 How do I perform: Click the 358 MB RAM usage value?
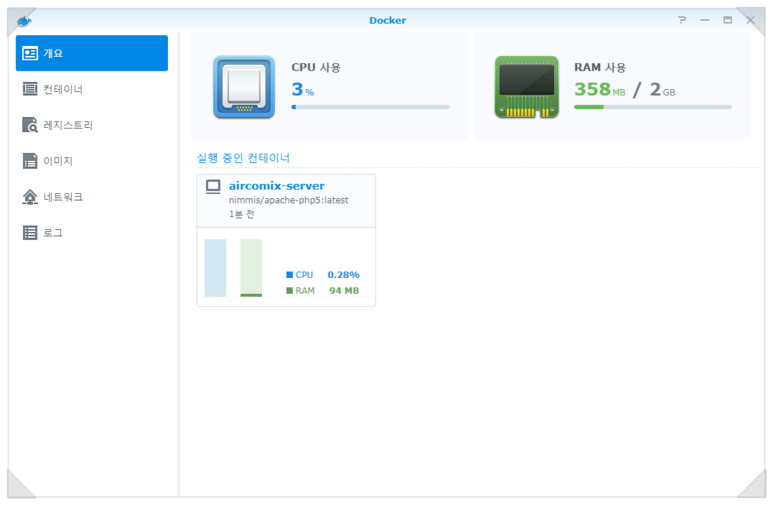599,89
